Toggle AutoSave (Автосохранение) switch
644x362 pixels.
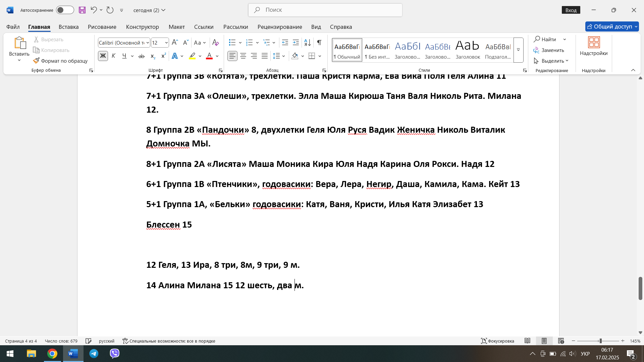tap(65, 10)
